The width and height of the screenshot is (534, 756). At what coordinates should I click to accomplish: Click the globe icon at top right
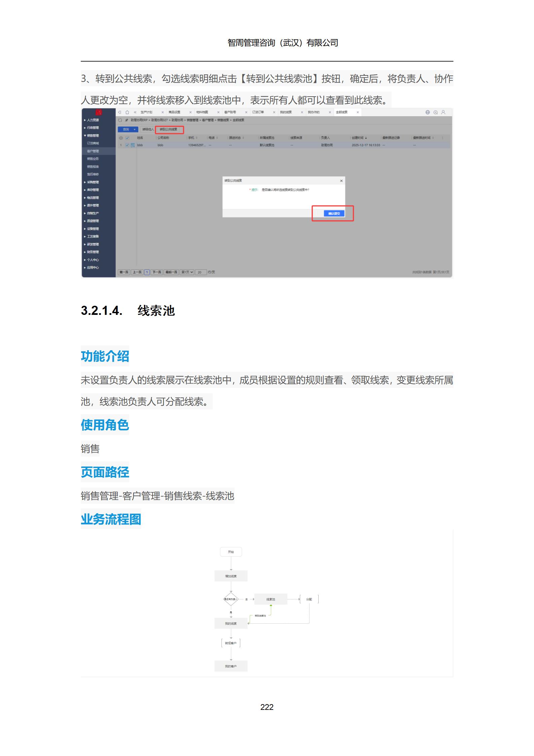point(428,112)
